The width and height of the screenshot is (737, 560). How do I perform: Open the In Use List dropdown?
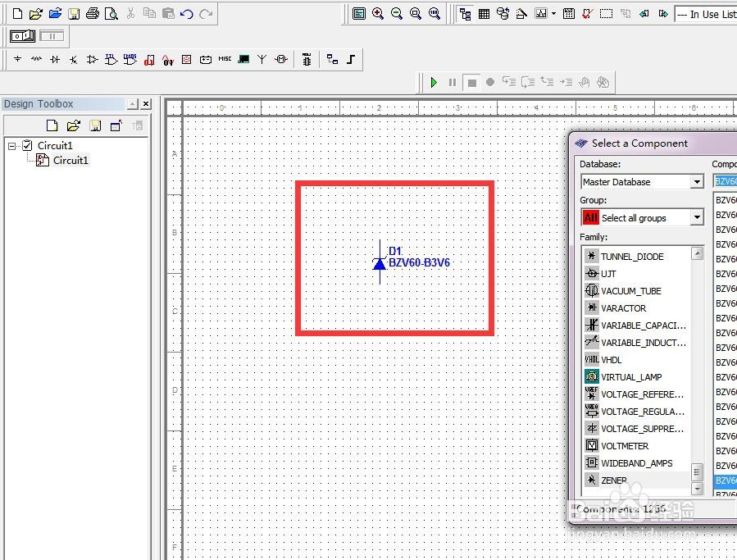[x=706, y=14]
